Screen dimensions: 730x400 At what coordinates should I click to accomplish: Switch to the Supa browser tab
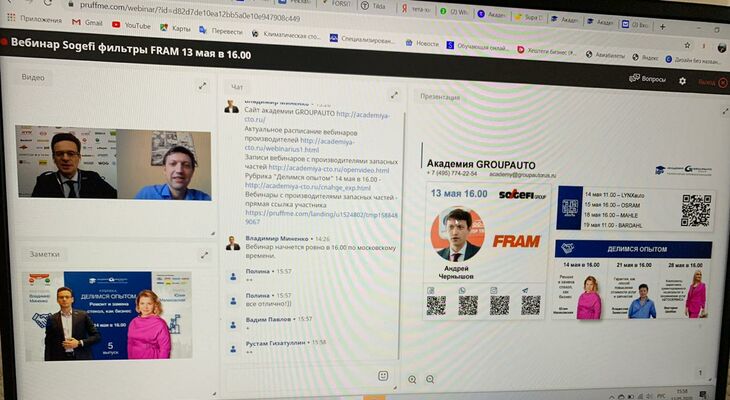pos(528,18)
